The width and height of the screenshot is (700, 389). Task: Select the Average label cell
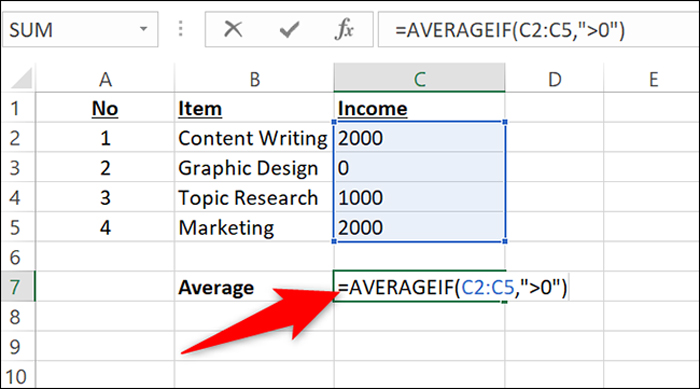tap(254, 287)
